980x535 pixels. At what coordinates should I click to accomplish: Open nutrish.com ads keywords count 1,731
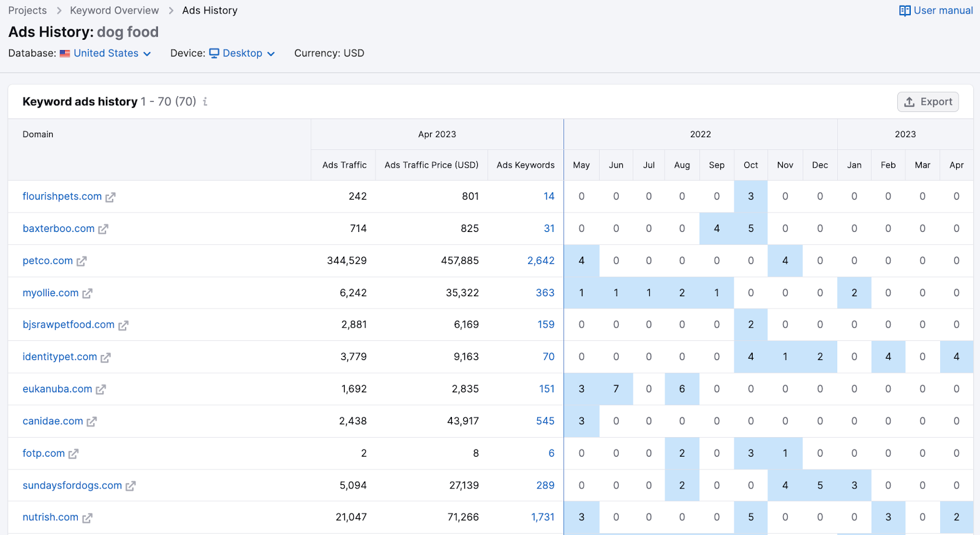(x=543, y=517)
